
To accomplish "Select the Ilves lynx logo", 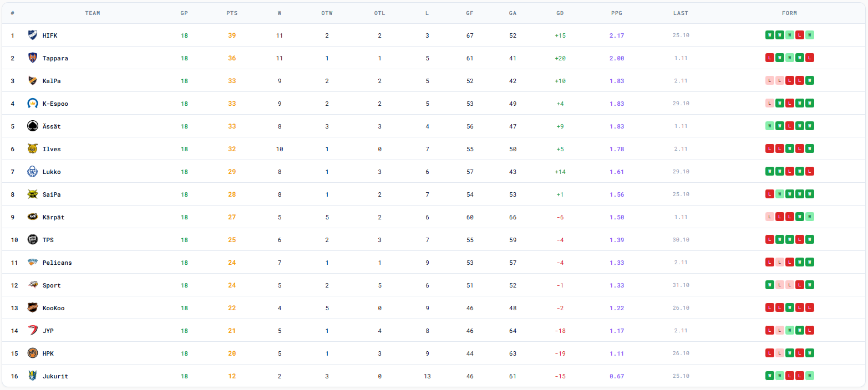I will [32, 149].
